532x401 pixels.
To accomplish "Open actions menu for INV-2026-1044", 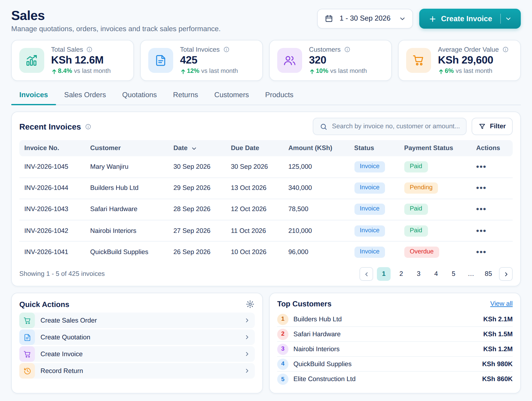I will (481, 188).
